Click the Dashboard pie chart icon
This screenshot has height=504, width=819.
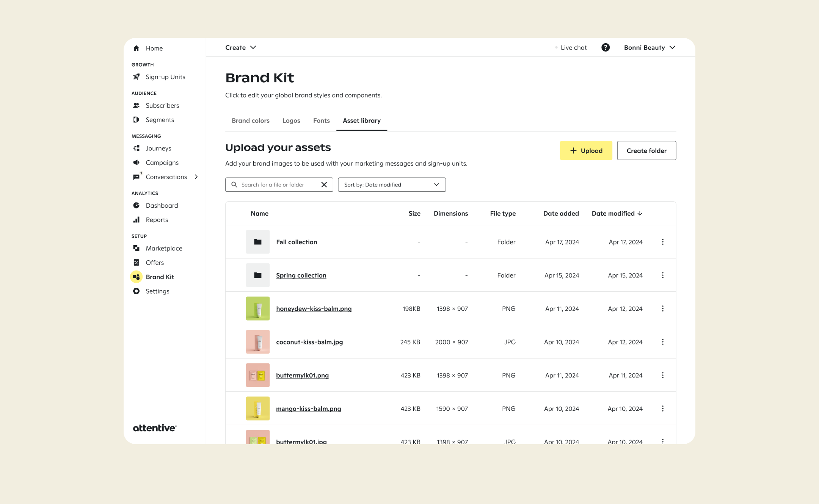[136, 205]
